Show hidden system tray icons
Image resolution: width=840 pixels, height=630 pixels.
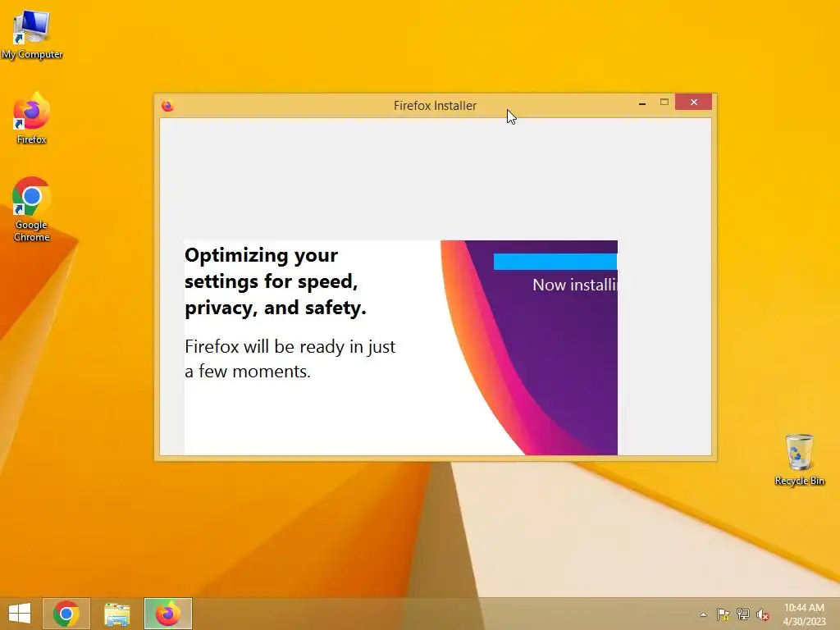703,614
